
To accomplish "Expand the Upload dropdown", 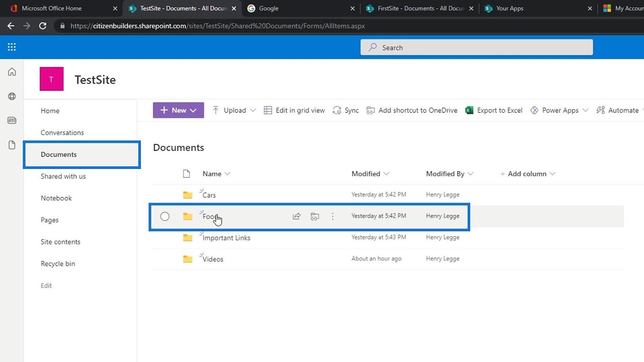I will 253,110.
